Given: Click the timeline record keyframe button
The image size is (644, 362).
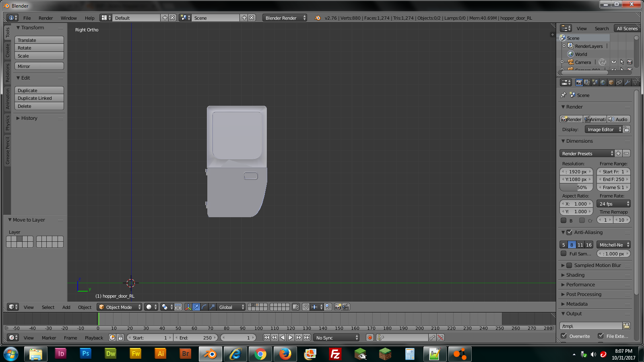Looking at the screenshot, I should (369, 337).
